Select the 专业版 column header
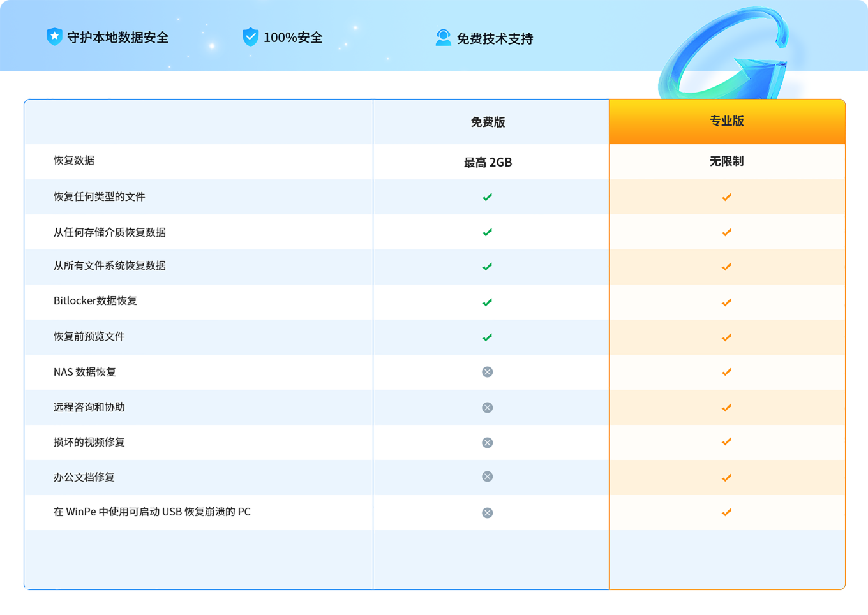The height and width of the screenshot is (615, 868). coord(727,121)
